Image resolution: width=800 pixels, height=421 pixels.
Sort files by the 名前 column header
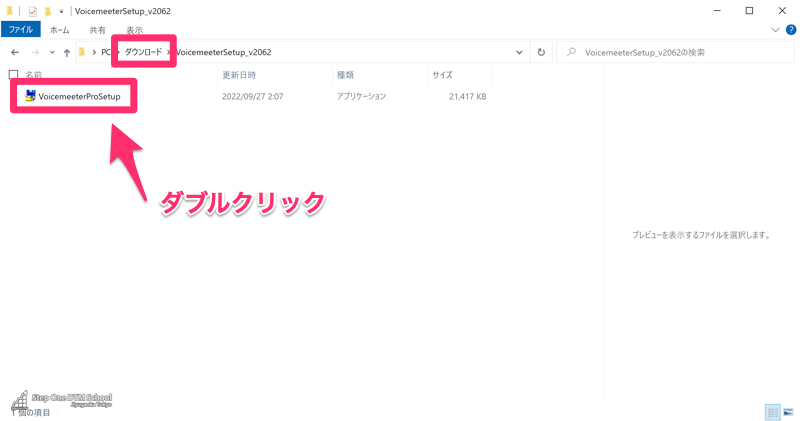(x=34, y=75)
